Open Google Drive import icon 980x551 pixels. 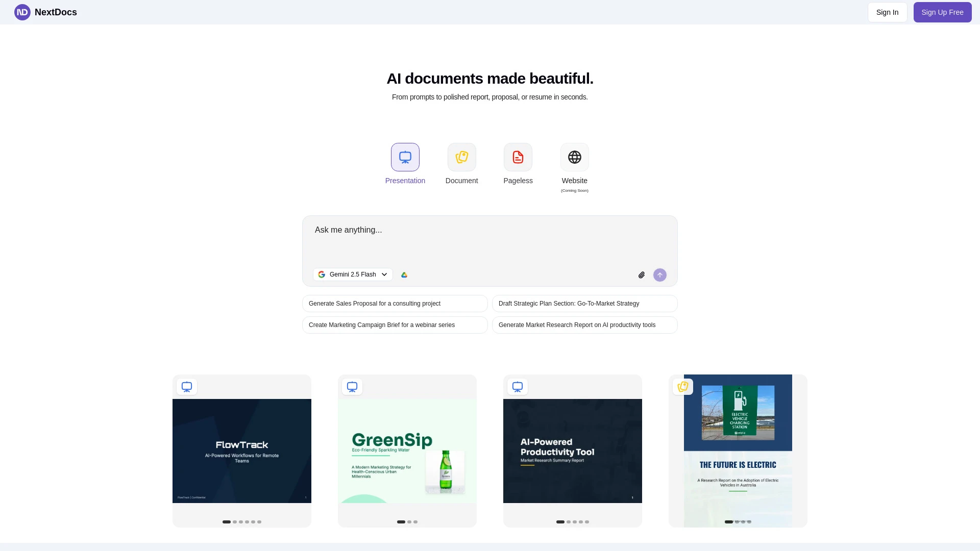pos(404,274)
